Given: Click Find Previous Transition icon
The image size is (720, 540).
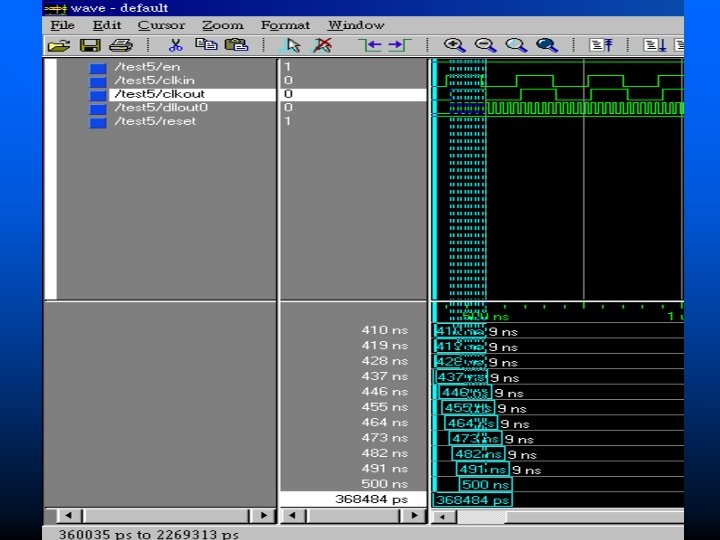Looking at the screenshot, I should 370,45.
